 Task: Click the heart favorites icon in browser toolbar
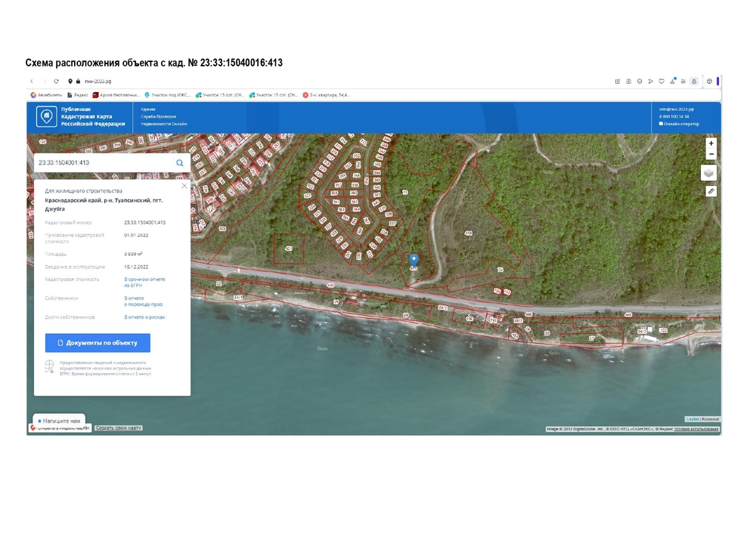click(661, 82)
